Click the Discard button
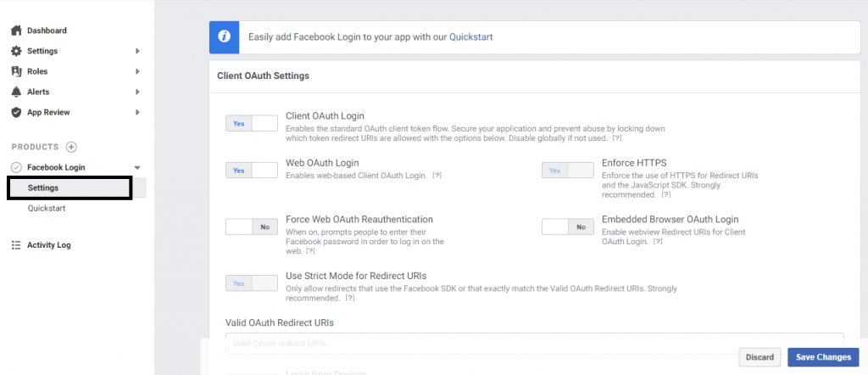868x375 pixels. click(x=759, y=357)
